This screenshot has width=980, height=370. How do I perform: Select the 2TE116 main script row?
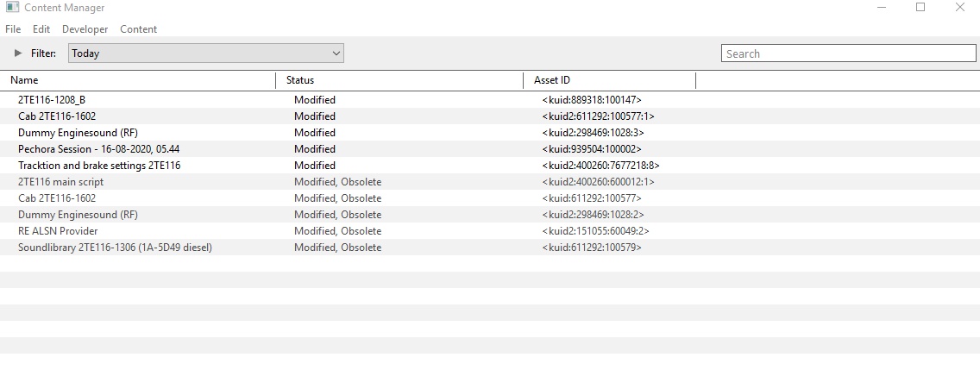[x=490, y=182]
